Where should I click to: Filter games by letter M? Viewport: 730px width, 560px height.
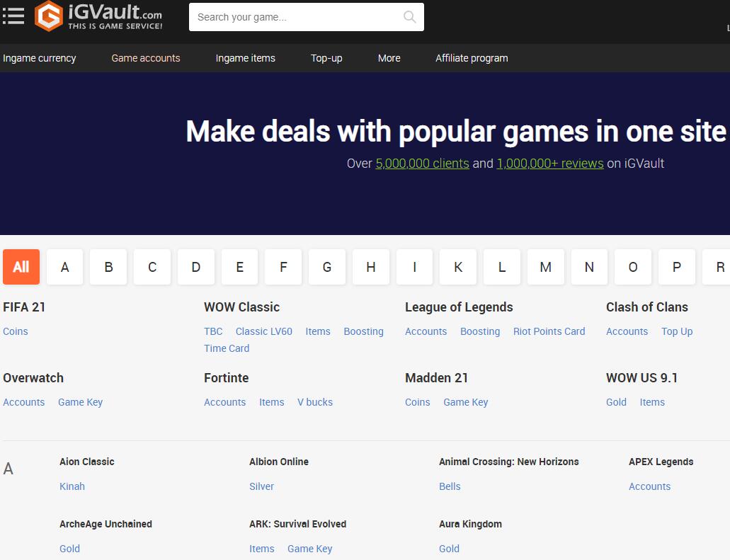pos(545,267)
